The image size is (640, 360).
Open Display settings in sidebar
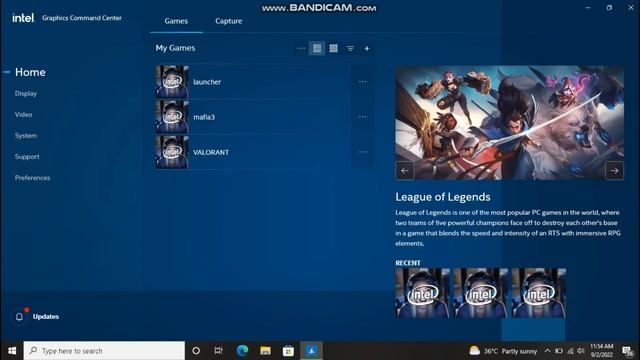coord(26,93)
